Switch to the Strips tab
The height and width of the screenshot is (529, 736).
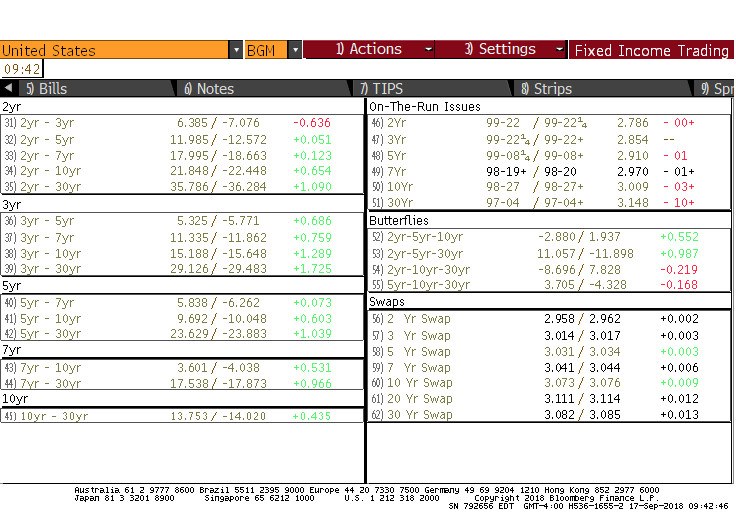point(602,88)
